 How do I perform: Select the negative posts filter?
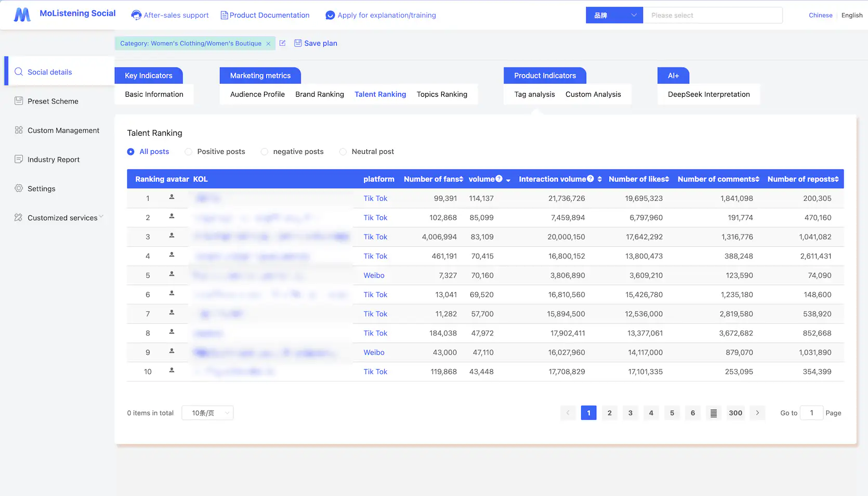click(265, 151)
